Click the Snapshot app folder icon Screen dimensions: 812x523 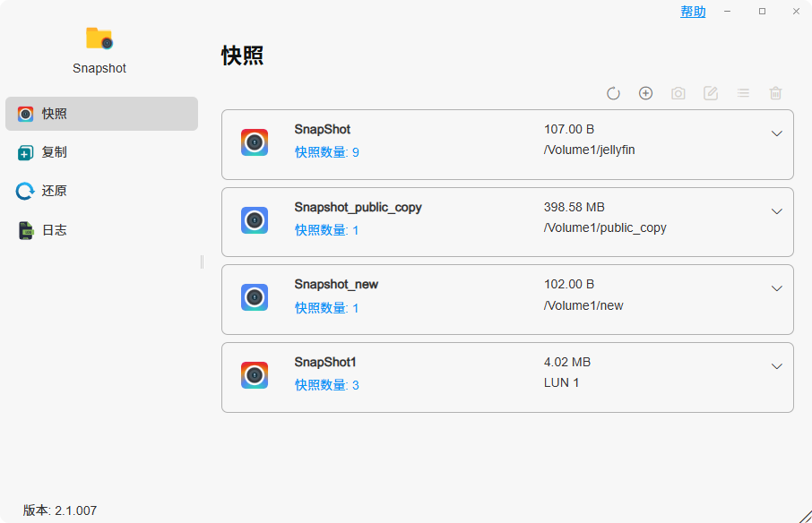click(x=99, y=39)
